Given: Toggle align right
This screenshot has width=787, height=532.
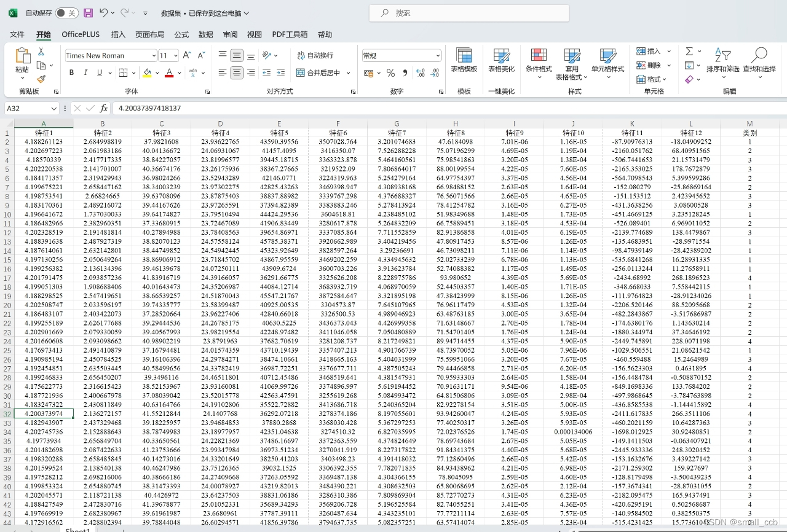Looking at the screenshot, I should [x=251, y=72].
